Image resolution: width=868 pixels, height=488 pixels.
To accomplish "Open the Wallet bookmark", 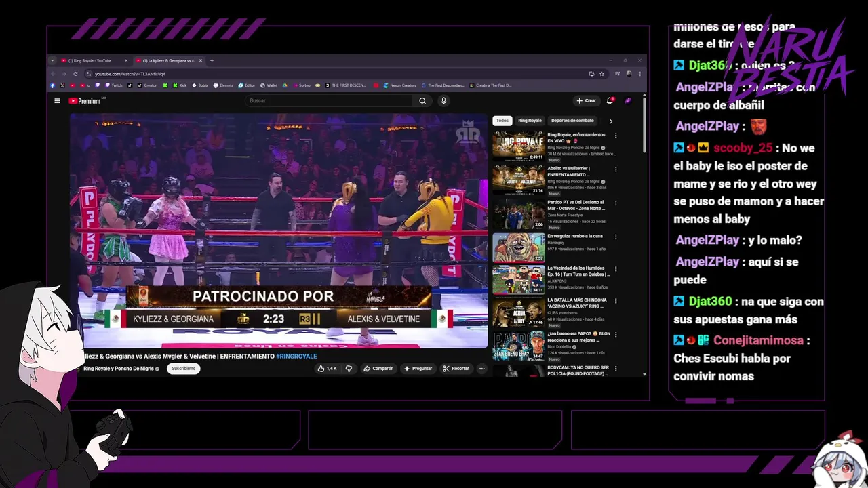I will [268, 85].
